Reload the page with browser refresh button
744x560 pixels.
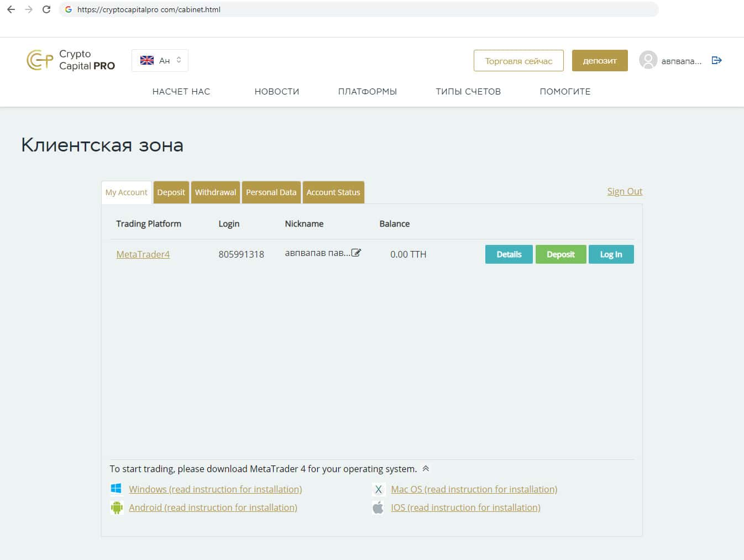[x=46, y=9]
